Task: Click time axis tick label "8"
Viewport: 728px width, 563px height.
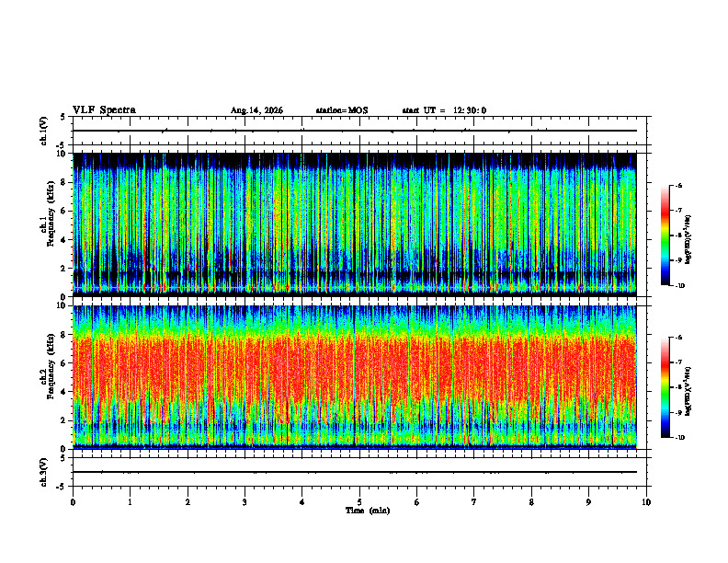Action: 531,502
